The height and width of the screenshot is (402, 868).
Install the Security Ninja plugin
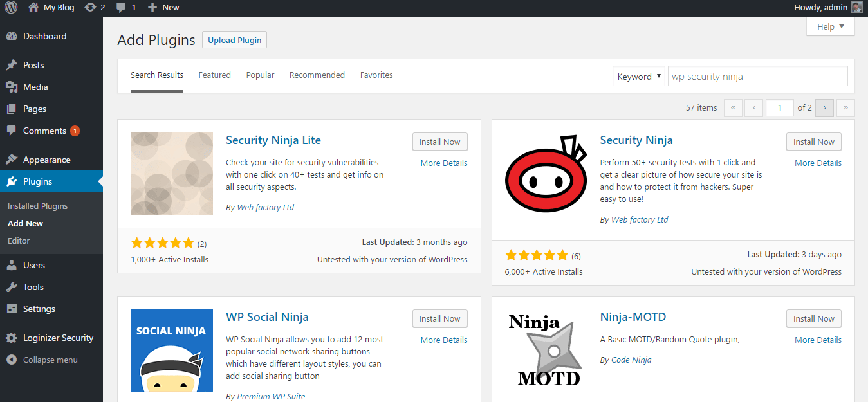(814, 142)
